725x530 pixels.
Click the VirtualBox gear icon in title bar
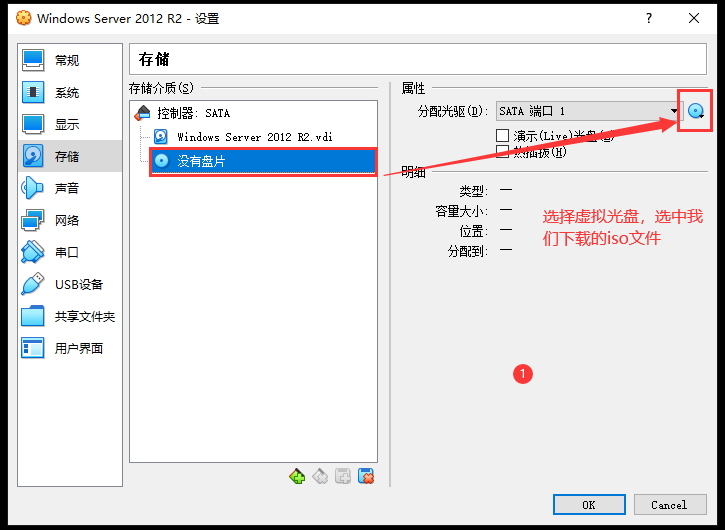23,18
